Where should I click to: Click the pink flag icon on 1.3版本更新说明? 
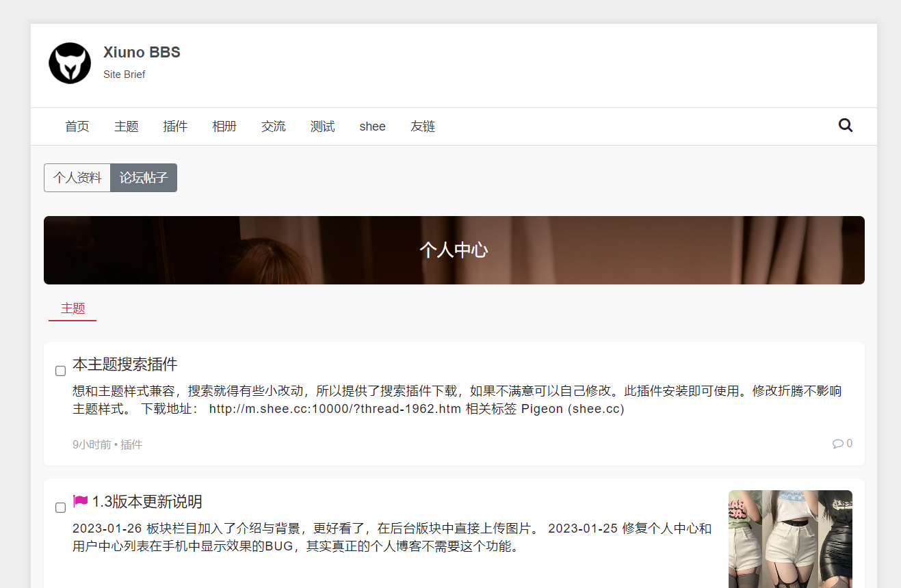point(81,501)
